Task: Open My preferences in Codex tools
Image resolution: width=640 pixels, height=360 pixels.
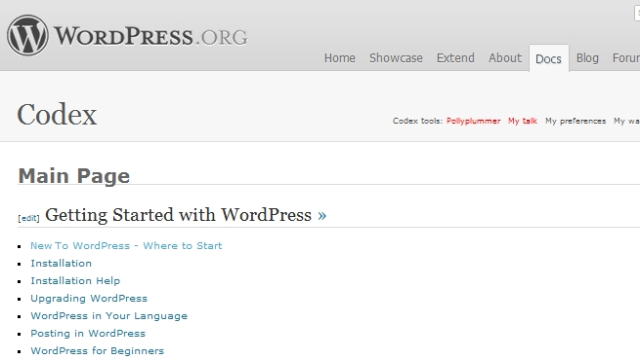Action: (x=576, y=121)
